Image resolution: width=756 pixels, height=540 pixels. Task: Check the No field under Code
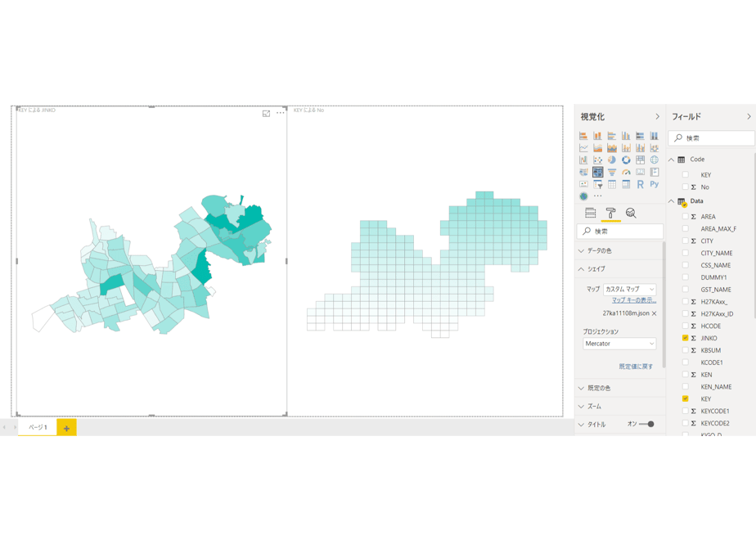pyautogui.click(x=685, y=187)
